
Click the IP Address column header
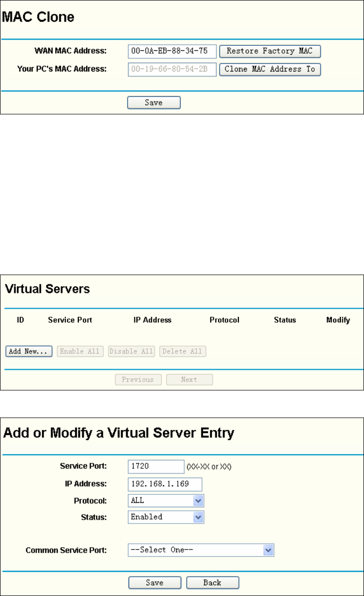[x=153, y=320]
